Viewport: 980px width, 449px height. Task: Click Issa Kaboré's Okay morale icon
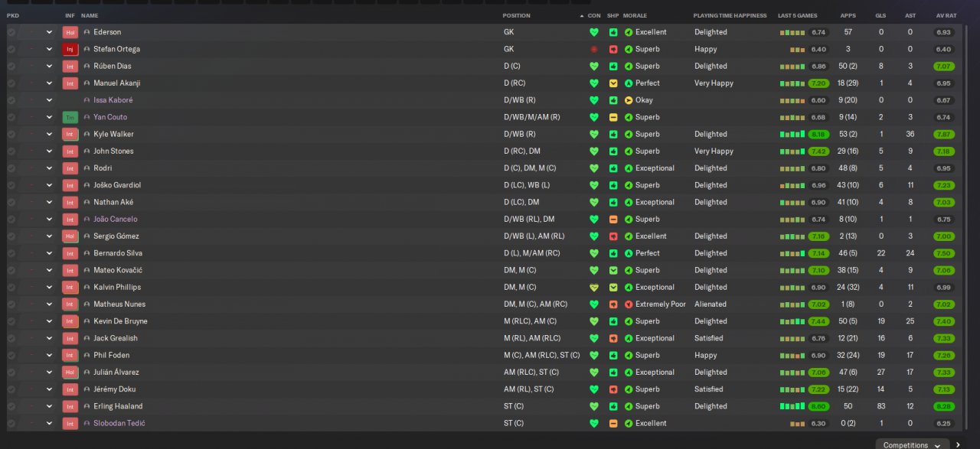coord(629,100)
